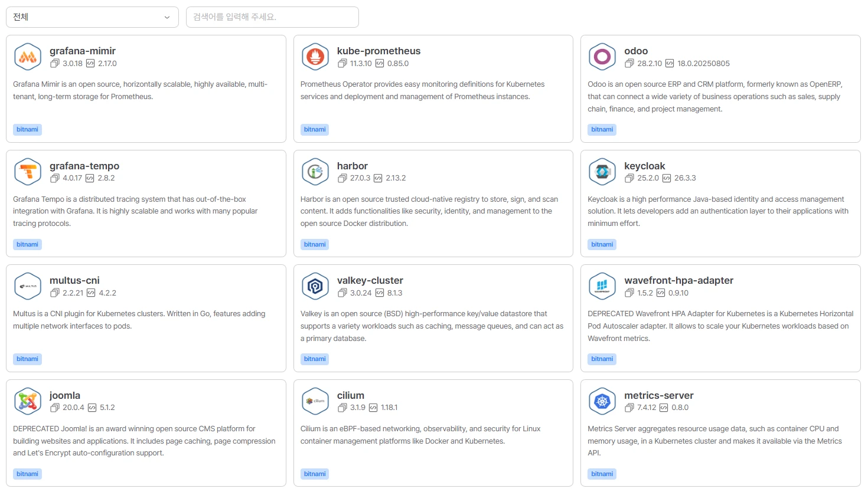Click the multus-cni logo icon
The width and height of the screenshot is (868, 492).
[28, 287]
